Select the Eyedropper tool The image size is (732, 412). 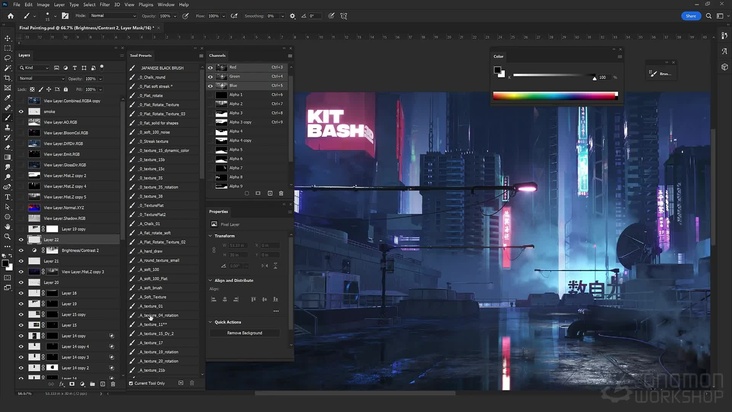click(7, 98)
